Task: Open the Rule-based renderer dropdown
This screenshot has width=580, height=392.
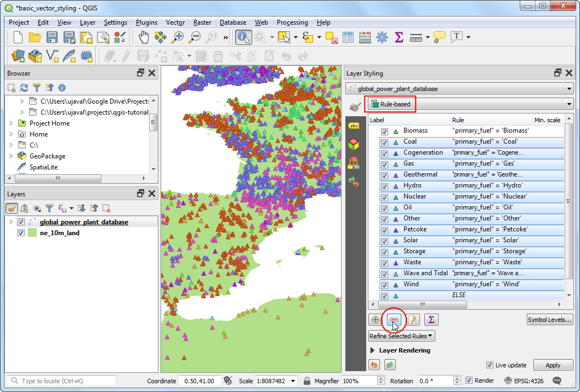Action: 470,104
